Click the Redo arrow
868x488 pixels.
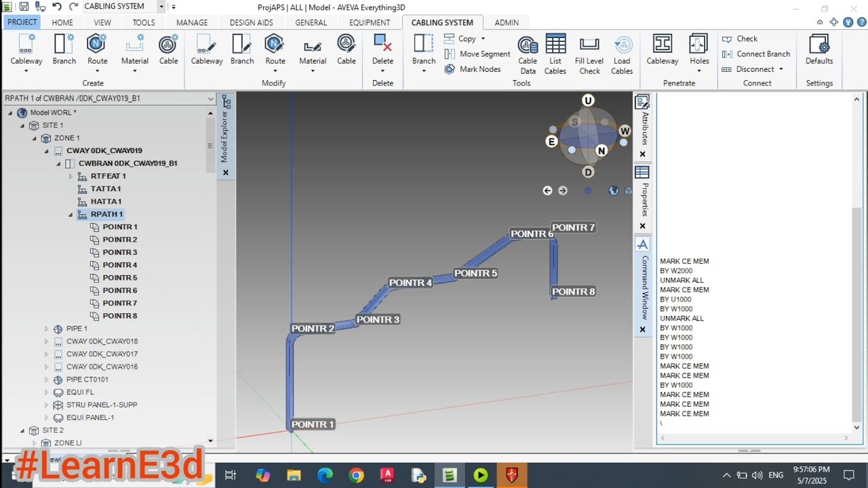click(73, 7)
